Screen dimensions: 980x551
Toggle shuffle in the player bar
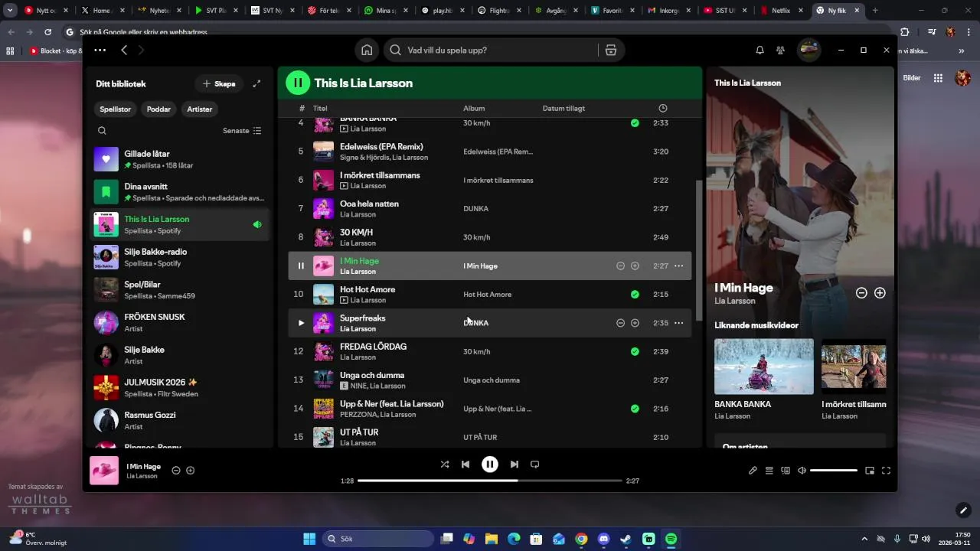445,464
